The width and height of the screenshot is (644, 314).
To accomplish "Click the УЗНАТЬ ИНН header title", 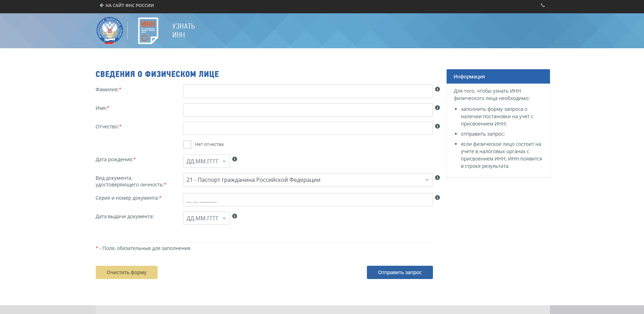I will click(183, 30).
